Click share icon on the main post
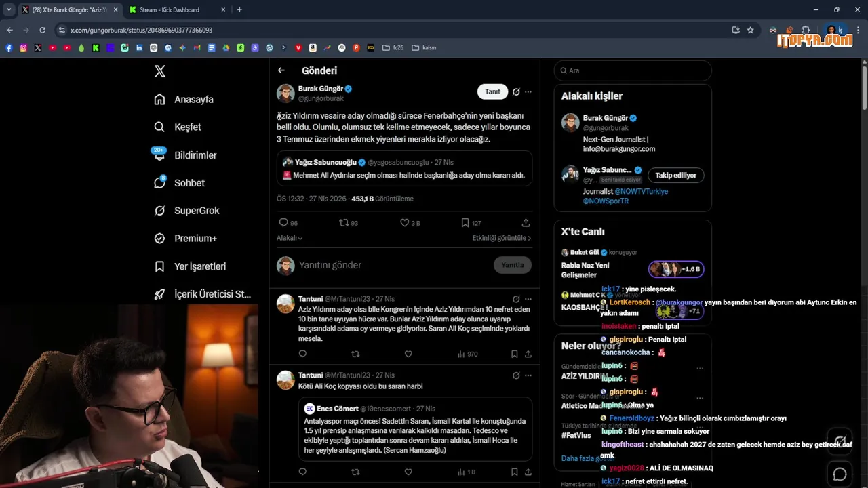Viewport: 868px width, 488px height. click(x=526, y=222)
